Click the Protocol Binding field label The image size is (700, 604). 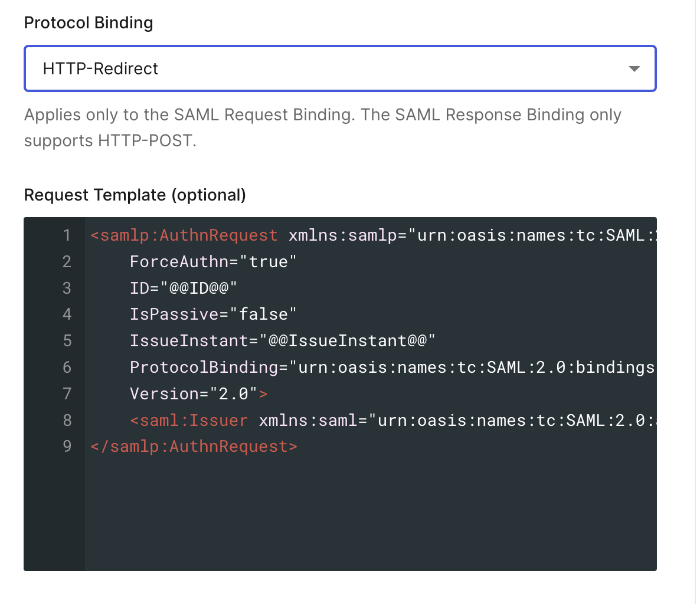point(89,23)
